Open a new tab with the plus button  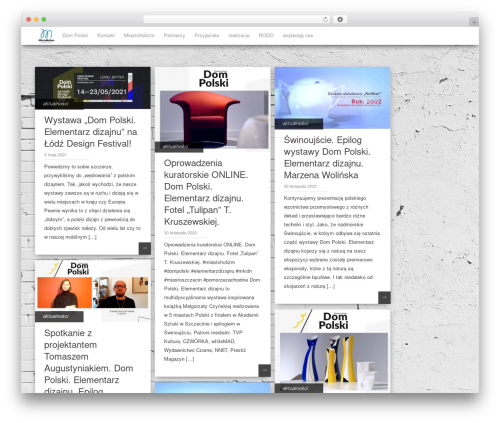click(474, 22)
